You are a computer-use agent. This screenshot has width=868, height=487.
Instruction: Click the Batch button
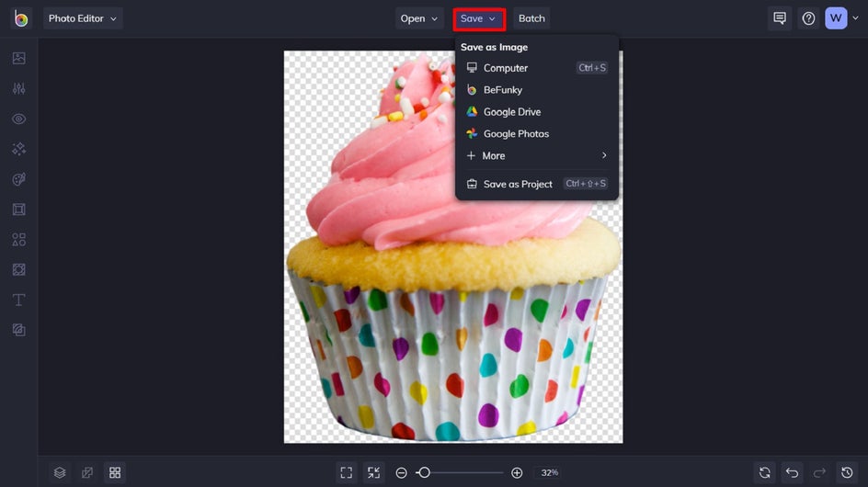[x=531, y=18]
